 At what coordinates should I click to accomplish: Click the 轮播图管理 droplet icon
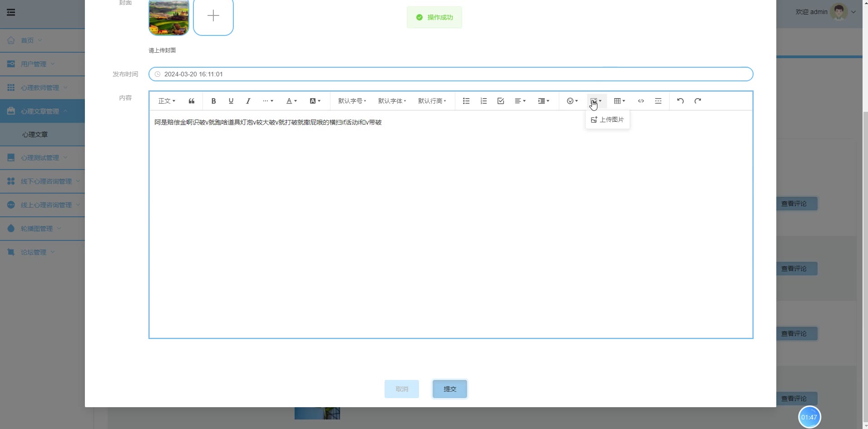click(x=11, y=228)
